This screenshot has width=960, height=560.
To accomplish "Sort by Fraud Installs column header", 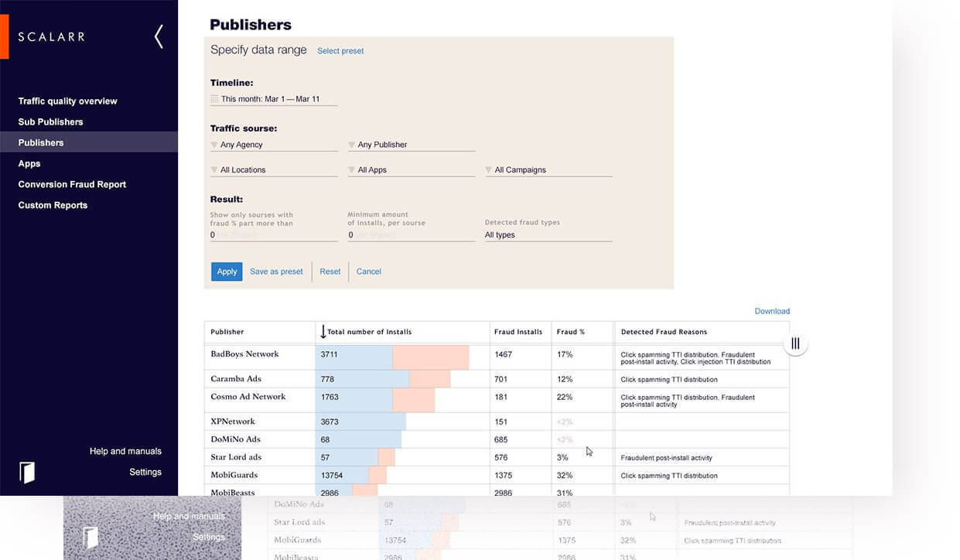I will pyautogui.click(x=518, y=332).
